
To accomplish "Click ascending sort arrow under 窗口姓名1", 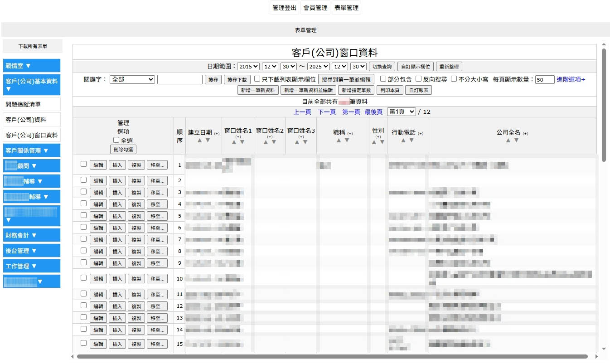I will click(234, 142).
